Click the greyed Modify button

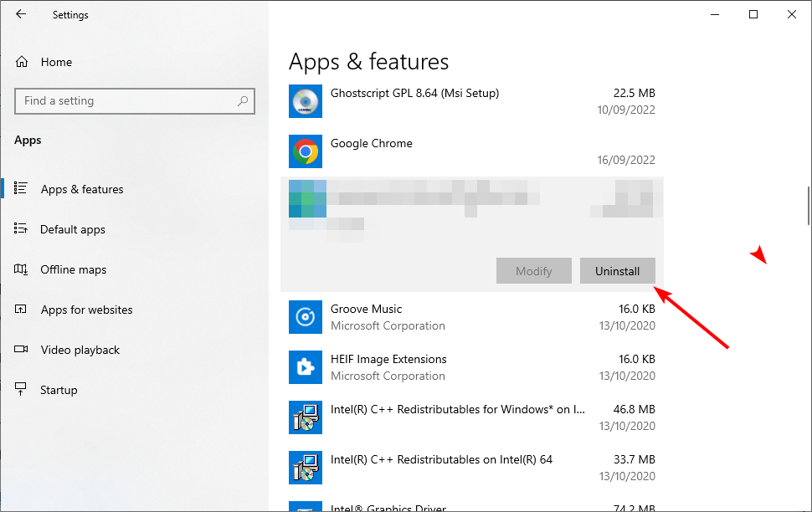point(534,271)
